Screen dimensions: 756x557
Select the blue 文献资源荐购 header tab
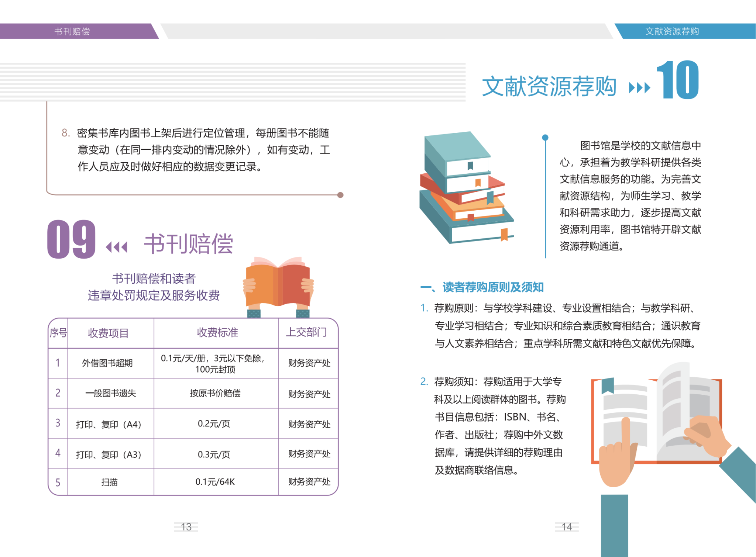(x=672, y=31)
